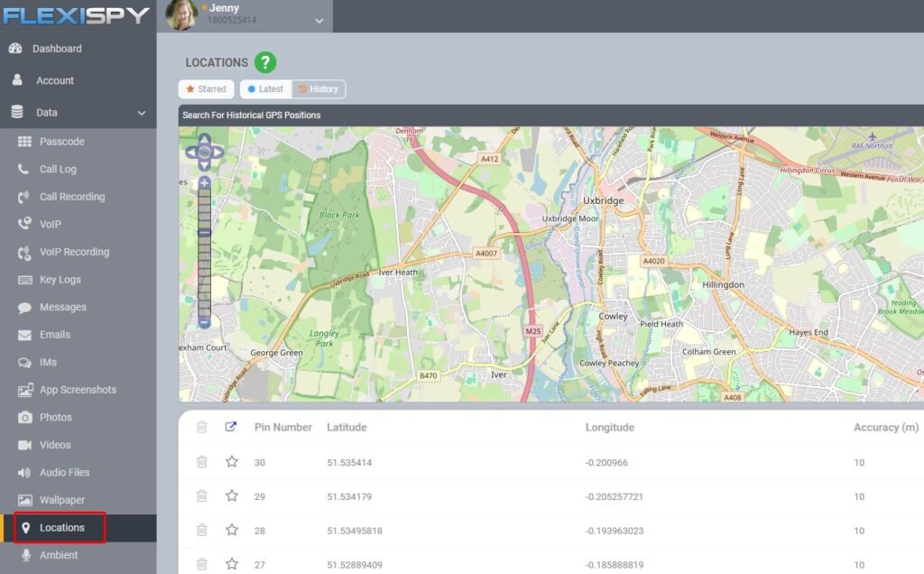Click latitude value 51.53495818
Screen dimensions: 924x574
[x=355, y=531]
